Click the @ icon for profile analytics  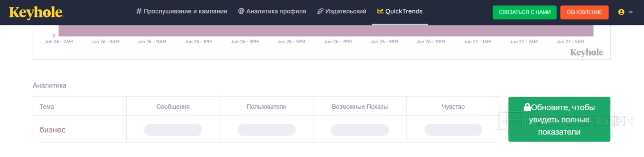pyautogui.click(x=241, y=11)
